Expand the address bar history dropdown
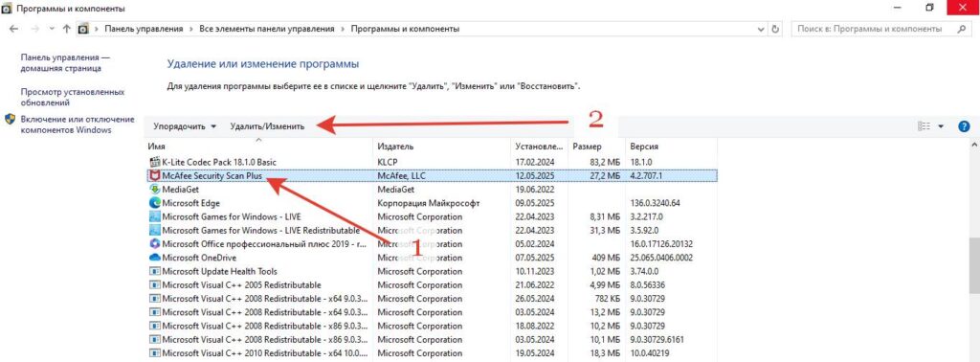The width and height of the screenshot is (980, 362). (x=761, y=29)
